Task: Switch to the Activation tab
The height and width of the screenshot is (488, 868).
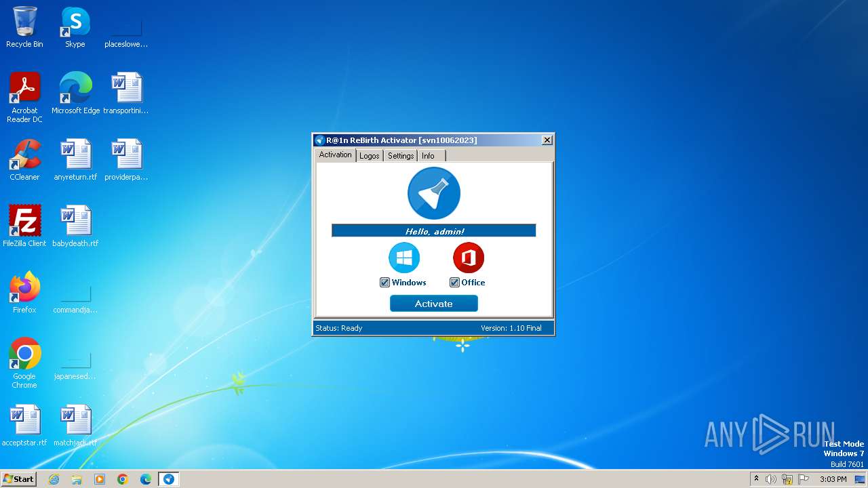Action: (x=336, y=155)
